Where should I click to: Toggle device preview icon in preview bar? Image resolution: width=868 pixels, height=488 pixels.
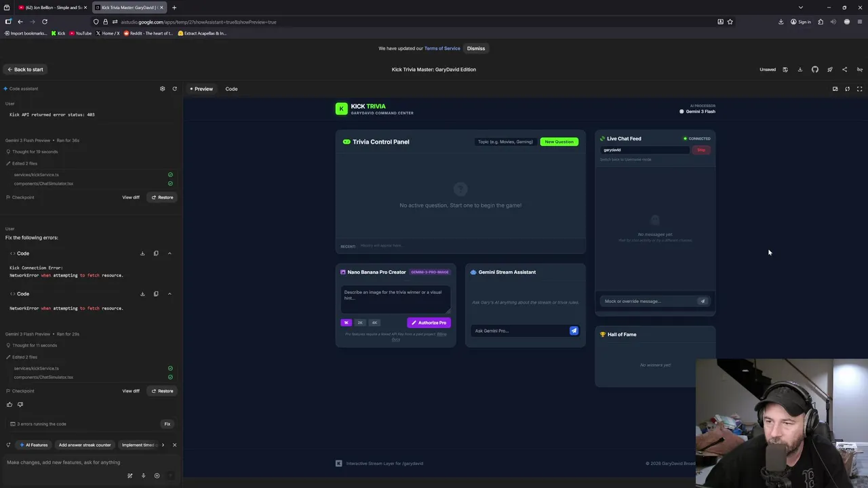tap(835, 89)
